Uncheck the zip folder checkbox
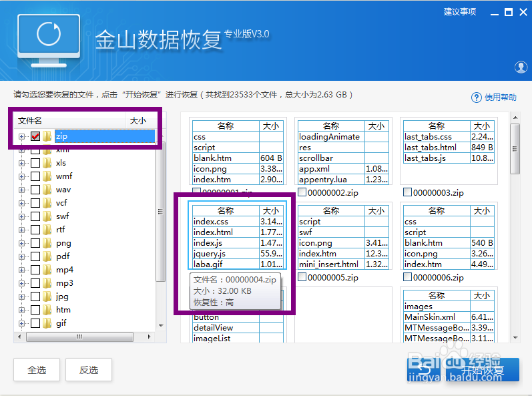 coord(35,136)
